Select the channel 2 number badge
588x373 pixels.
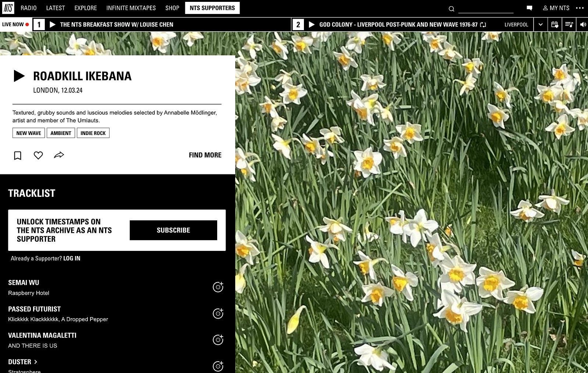298,25
